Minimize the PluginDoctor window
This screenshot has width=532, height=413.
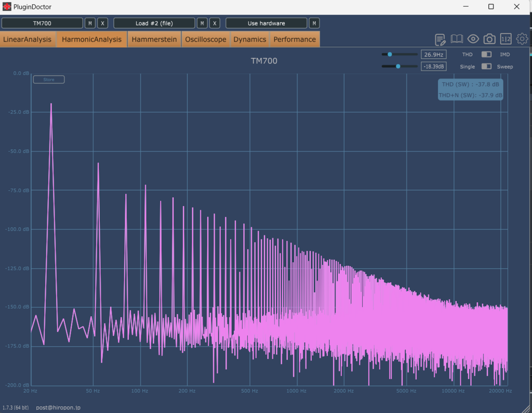466,6
